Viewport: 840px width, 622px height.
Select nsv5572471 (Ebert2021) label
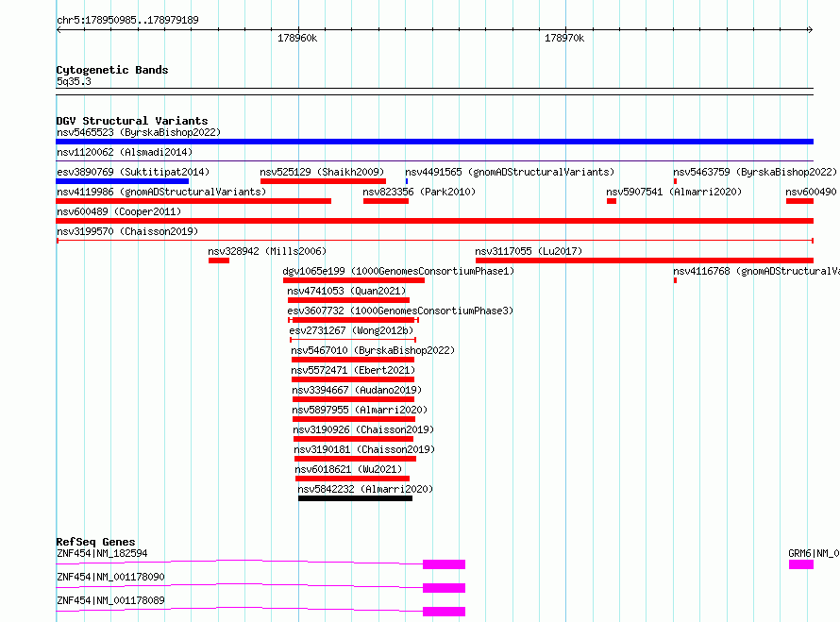pyautogui.click(x=353, y=370)
